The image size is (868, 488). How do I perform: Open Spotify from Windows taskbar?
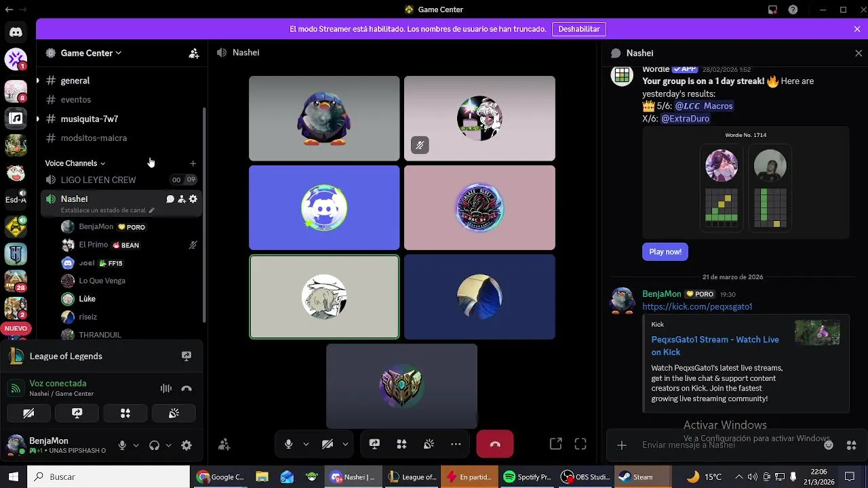click(x=528, y=477)
